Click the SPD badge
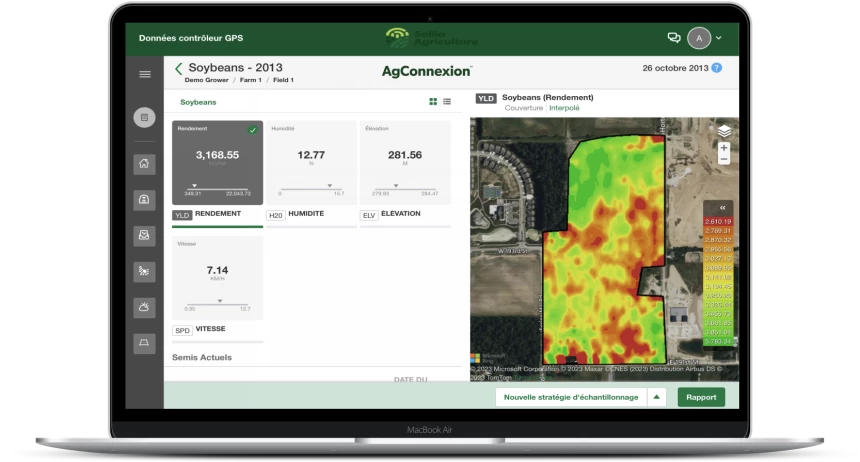860x462 pixels. coord(182,330)
